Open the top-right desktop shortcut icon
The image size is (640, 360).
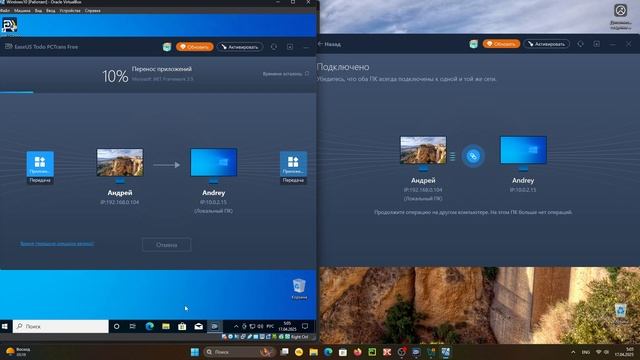[x=621, y=16]
